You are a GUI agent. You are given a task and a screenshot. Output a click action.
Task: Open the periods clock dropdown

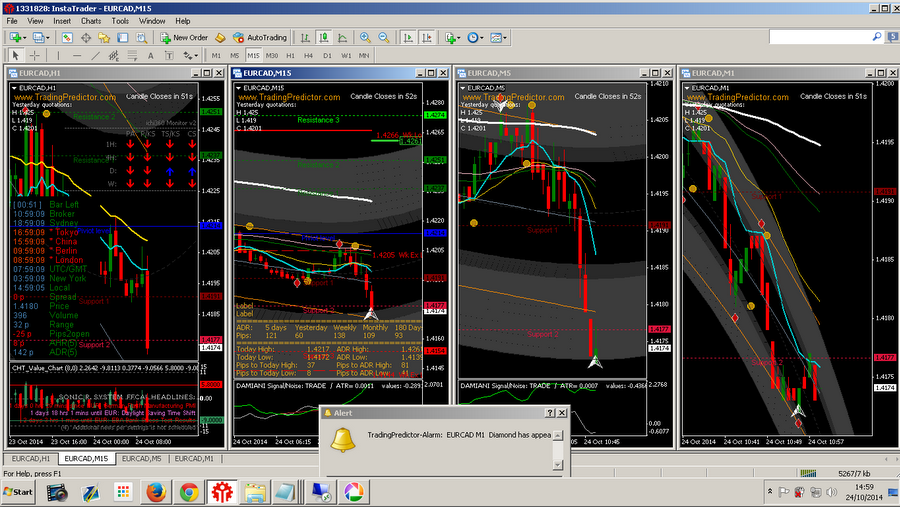tap(475, 37)
